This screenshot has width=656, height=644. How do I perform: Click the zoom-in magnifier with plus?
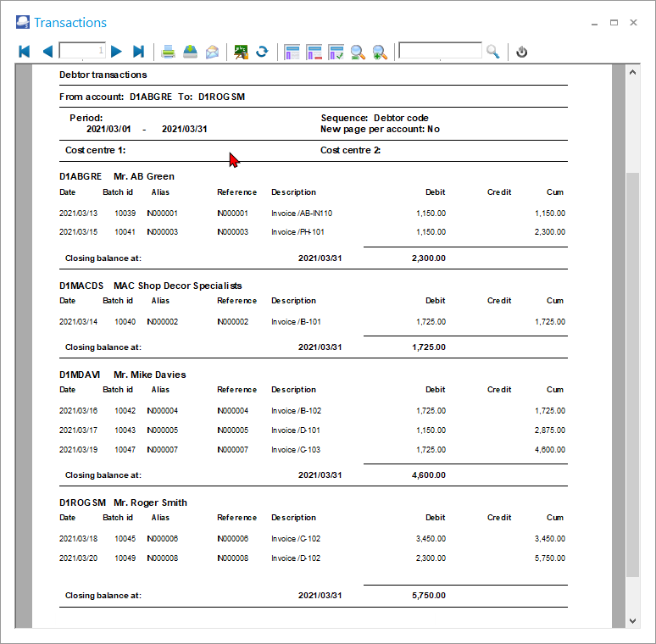[x=380, y=52]
